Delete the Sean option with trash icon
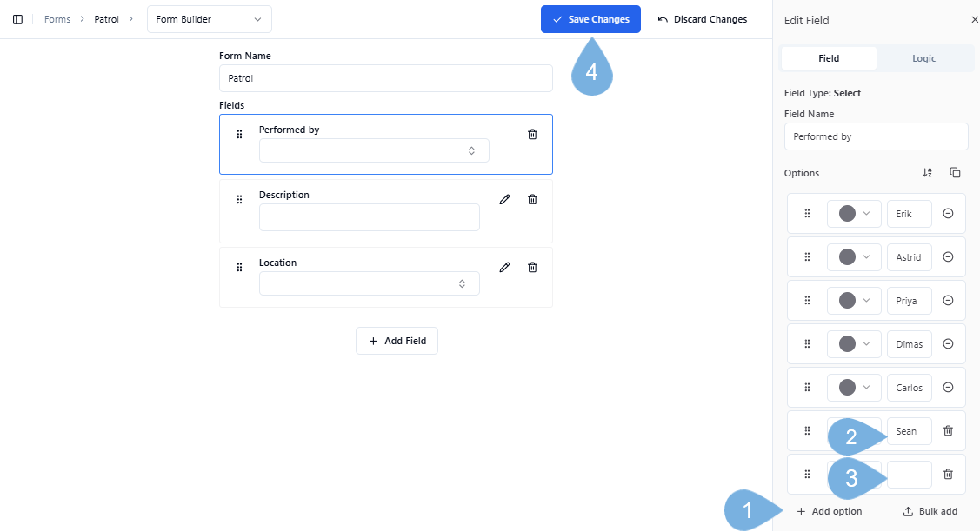Image resolution: width=980 pixels, height=532 pixels. (948, 431)
